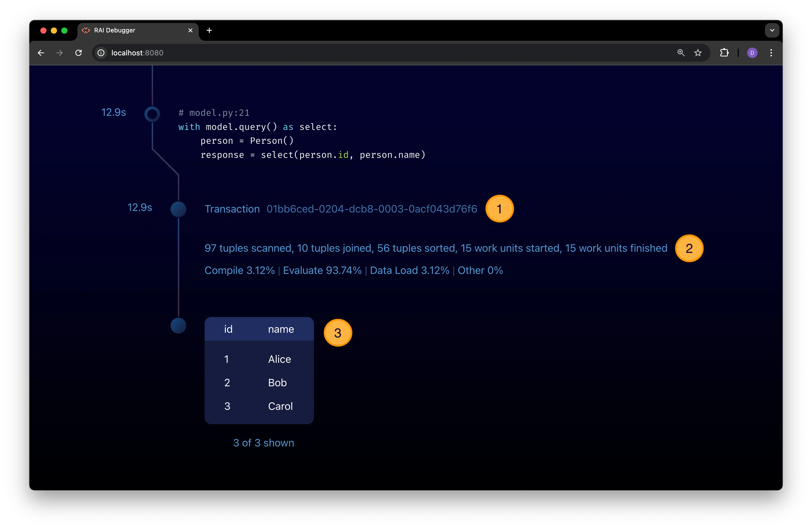812x529 pixels.
Task: Open the zoom magnifier in address bar
Action: point(681,53)
